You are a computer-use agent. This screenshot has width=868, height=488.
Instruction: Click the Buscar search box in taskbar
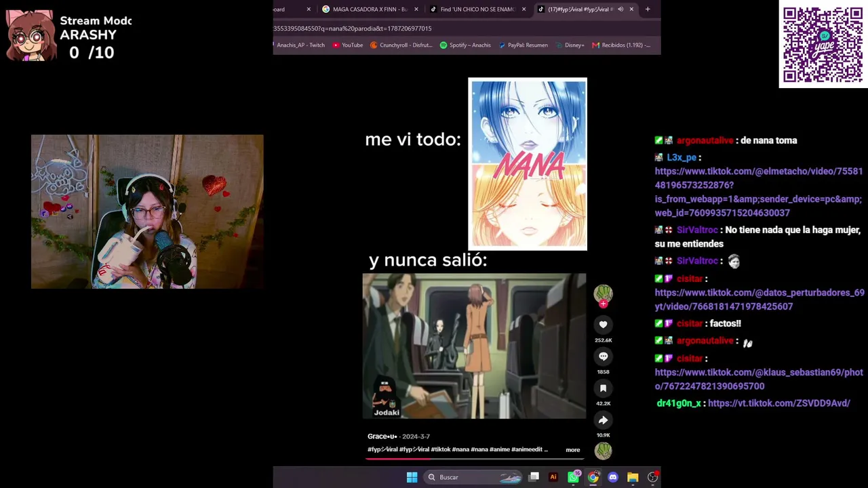tap(472, 477)
